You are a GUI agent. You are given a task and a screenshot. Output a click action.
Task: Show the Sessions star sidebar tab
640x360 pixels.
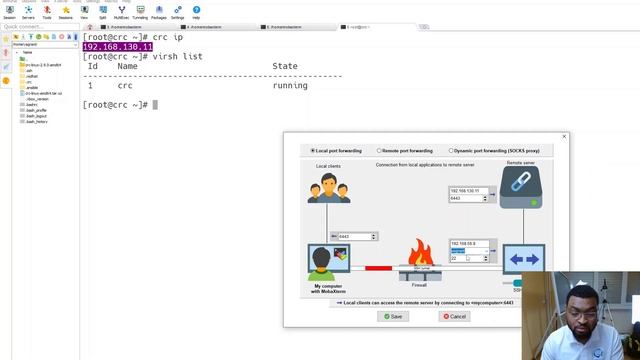(x=6, y=39)
